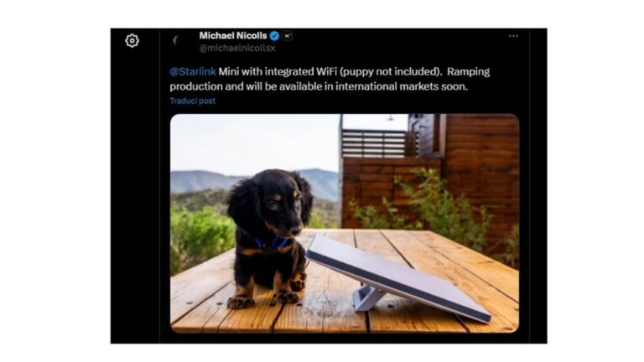
Task: Click the wooden cabin wall in photo
Action: (x=483, y=164)
